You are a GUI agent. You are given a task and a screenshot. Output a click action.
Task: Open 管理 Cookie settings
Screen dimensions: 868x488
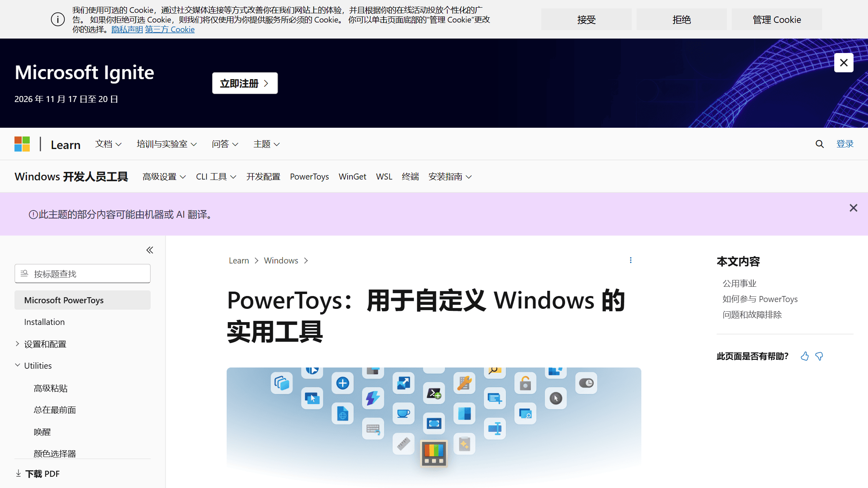point(777,19)
